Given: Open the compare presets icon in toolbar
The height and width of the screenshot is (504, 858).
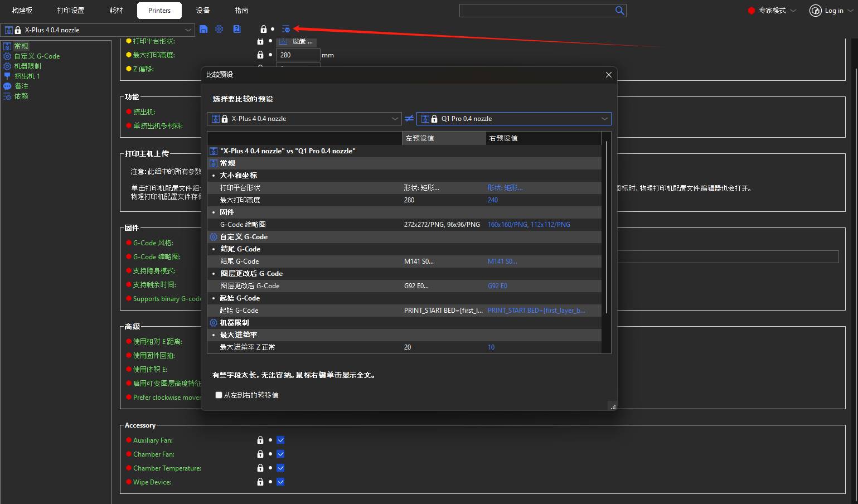Looking at the screenshot, I should click(x=286, y=29).
